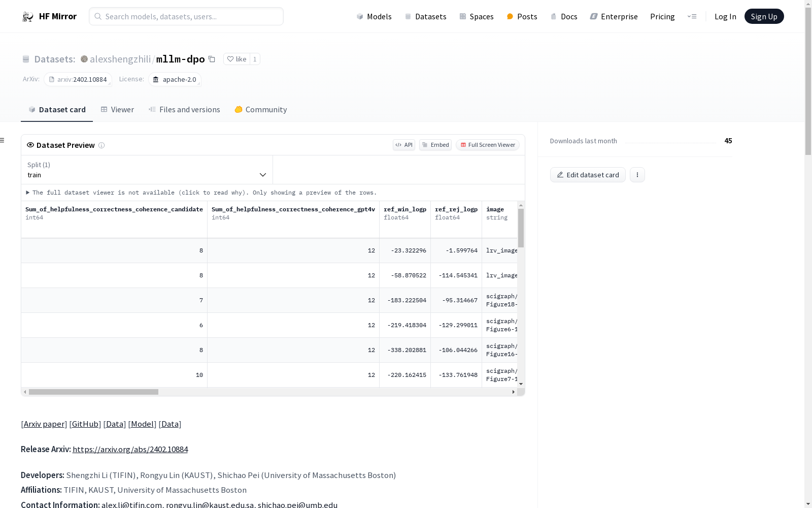
Task: Click the image column header
Action: 500,219
